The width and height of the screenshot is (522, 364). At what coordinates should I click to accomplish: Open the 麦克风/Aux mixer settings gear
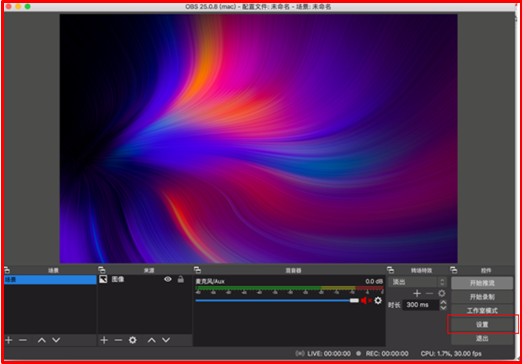[378, 301]
